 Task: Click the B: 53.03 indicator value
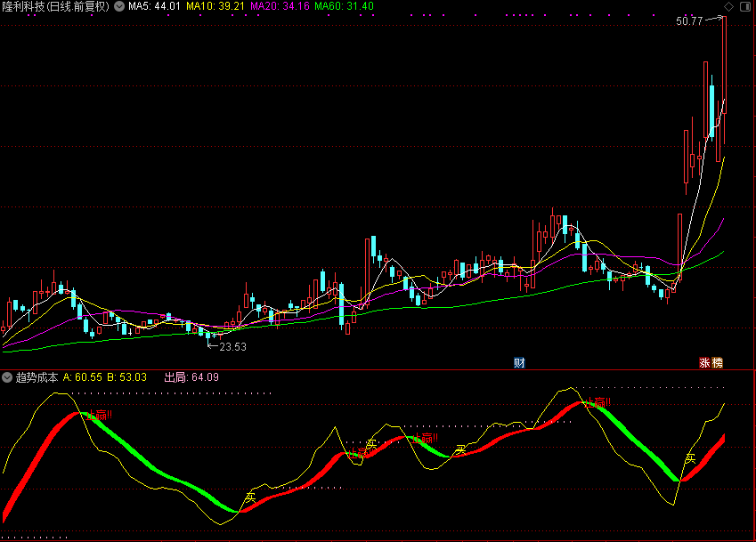click(126, 377)
